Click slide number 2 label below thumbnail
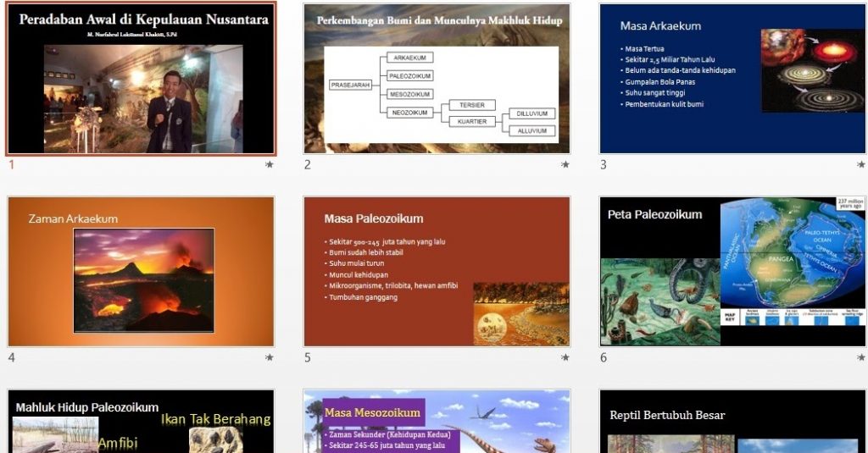 pyautogui.click(x=308, y=165)
